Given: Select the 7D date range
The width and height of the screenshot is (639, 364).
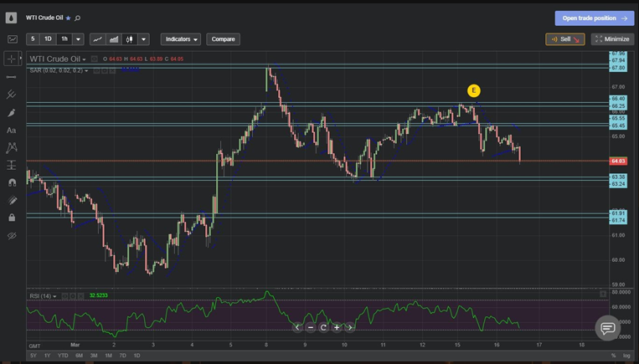Looking at the screenshot, I should click(x=122, y=356).
